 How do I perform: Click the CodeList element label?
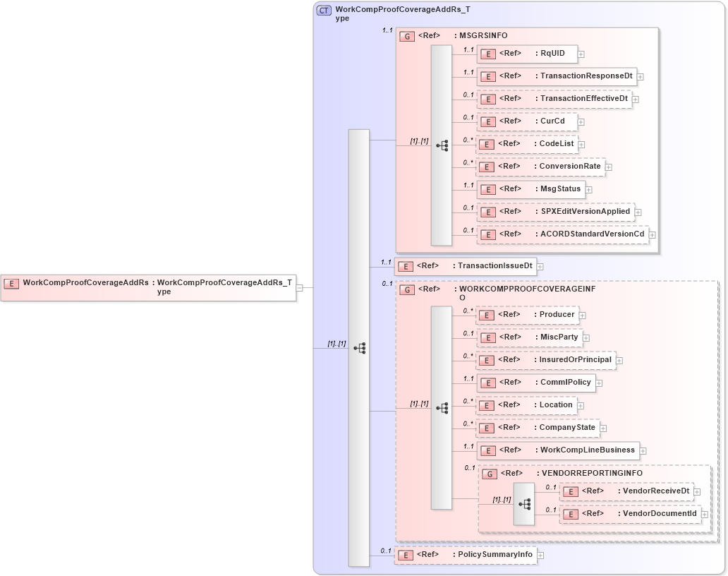coord(552,143)
